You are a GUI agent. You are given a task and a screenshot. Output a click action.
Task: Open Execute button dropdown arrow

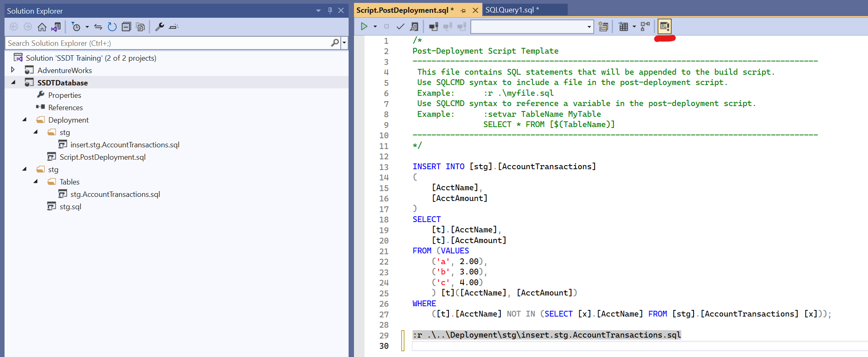[375, 26]
